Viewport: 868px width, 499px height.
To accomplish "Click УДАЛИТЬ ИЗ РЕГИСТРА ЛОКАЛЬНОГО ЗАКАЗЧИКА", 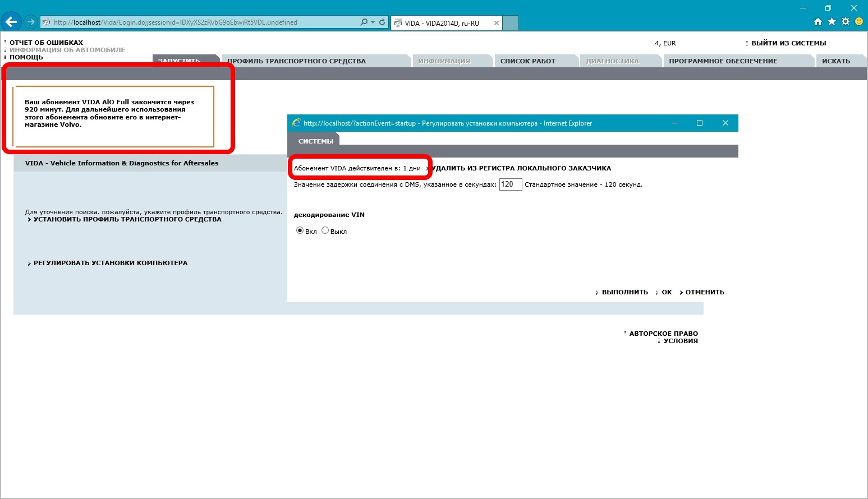I will click(x=521, y=168).
